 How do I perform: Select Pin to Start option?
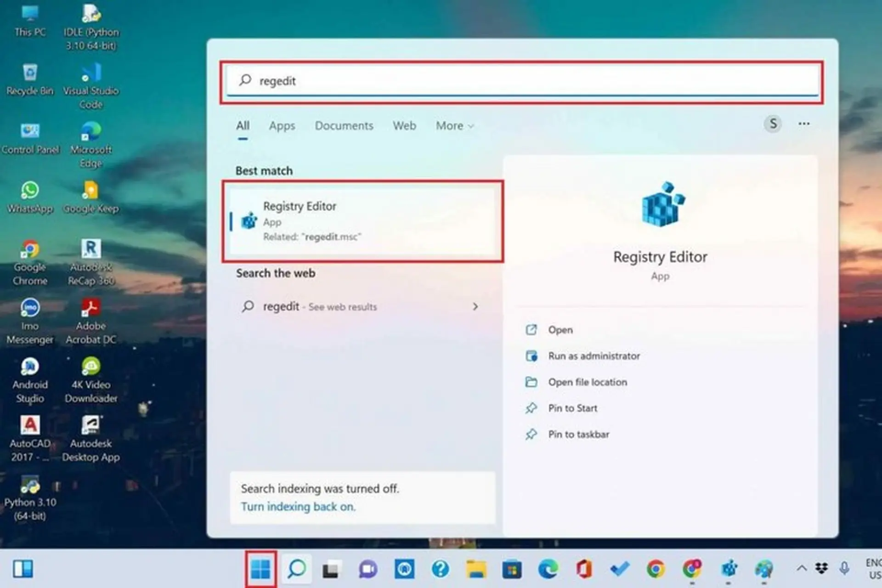tap(561, 408)
